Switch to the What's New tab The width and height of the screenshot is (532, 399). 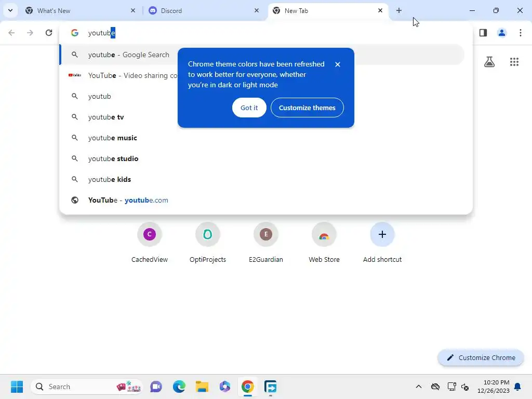[x=81, y=10]
